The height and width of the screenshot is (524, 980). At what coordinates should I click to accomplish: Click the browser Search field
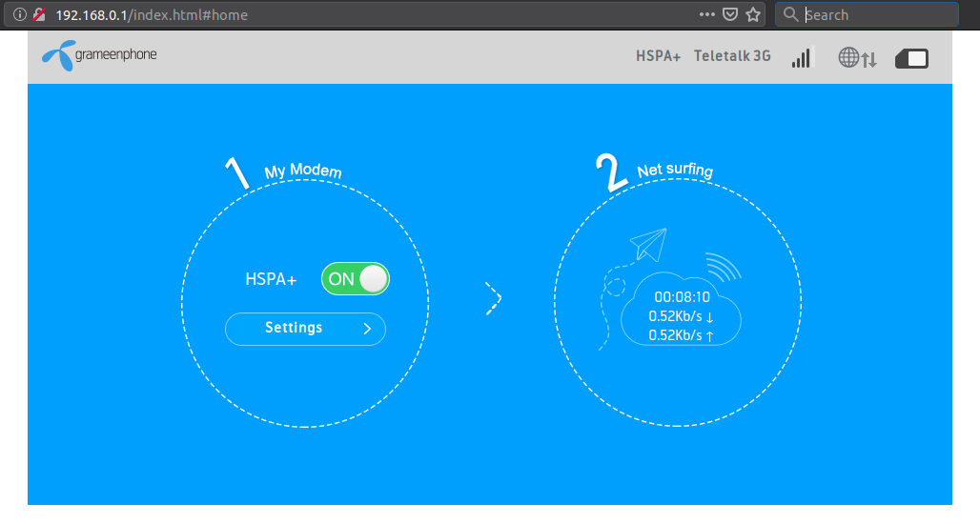tap(867, 14)
